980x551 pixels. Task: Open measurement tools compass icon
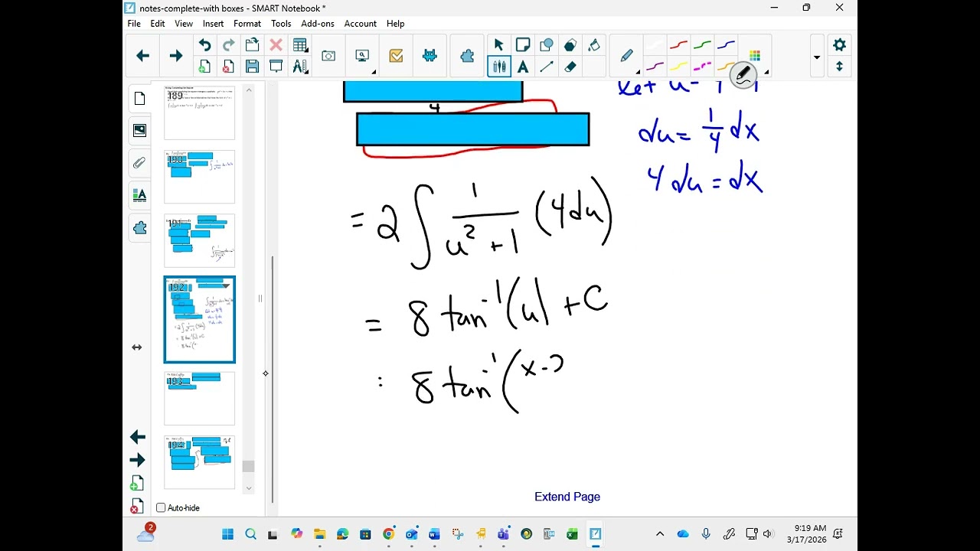300,67
